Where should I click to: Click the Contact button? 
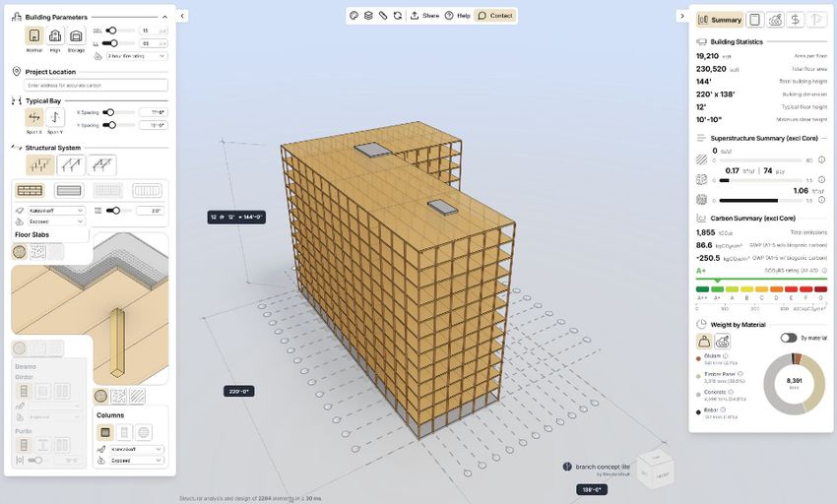pyautogui.click(x=495, y=16)
